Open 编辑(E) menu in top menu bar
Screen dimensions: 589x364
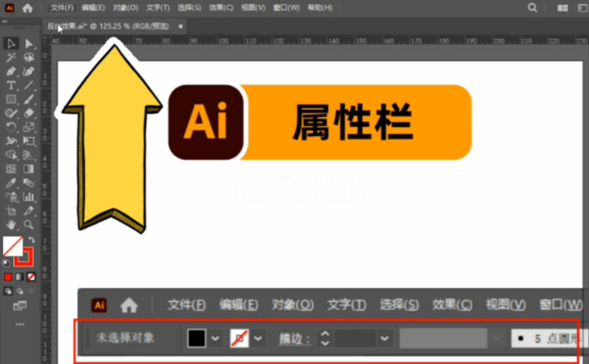[x=93, y=8]
